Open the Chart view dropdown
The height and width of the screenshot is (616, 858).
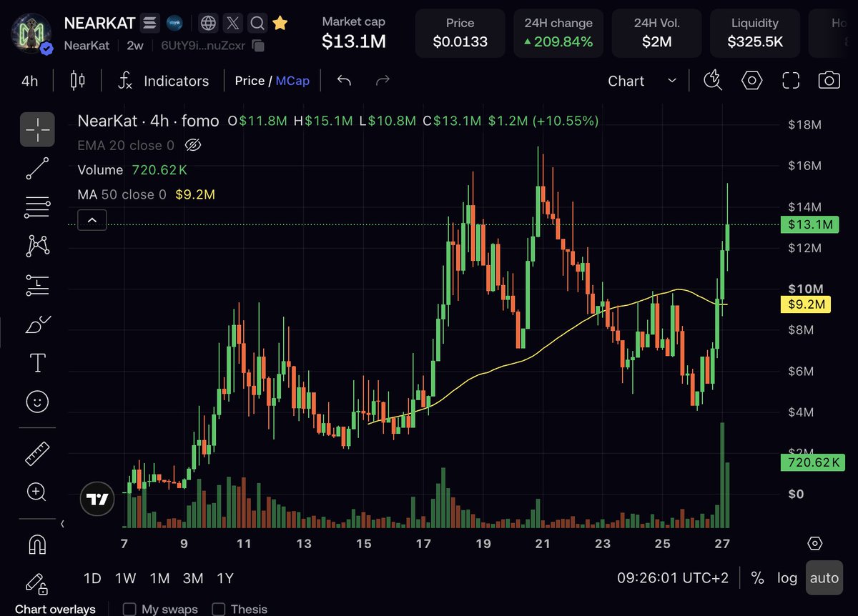[642, 81]
